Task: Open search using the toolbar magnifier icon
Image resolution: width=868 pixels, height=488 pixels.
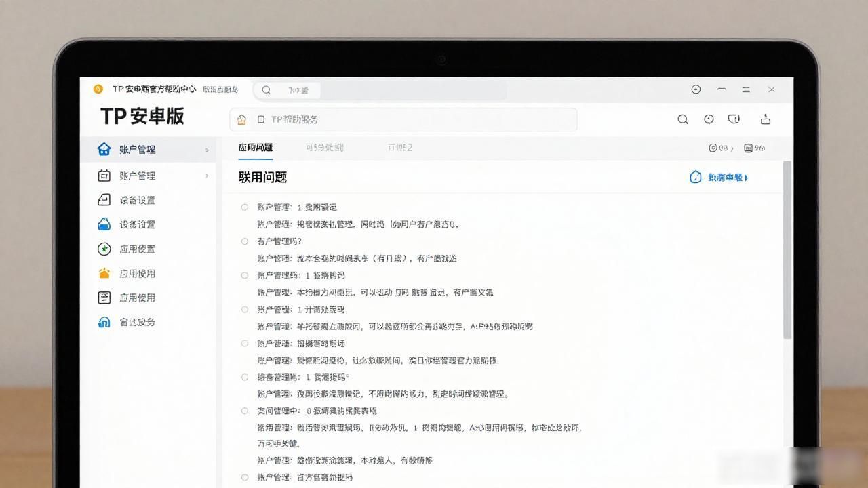Action: pos(683,119)
